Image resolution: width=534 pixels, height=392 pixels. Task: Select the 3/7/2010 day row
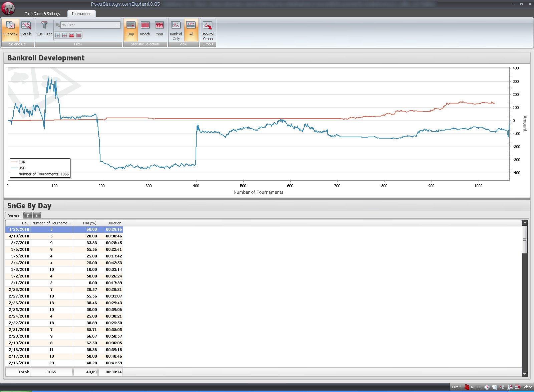(x=64, y=243)
